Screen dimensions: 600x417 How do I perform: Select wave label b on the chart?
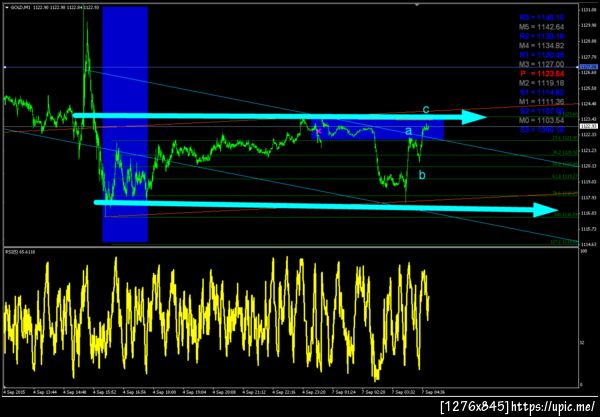[422, 175]
